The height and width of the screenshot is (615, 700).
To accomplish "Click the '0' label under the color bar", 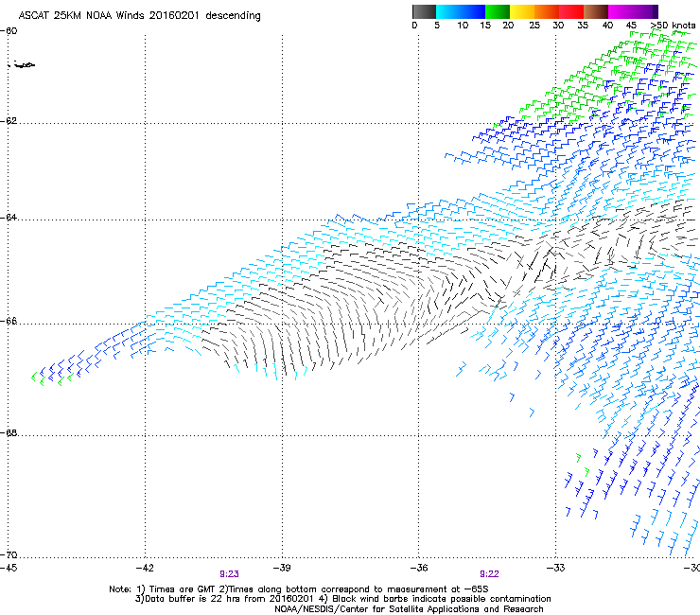I will [x=414, y=26].
